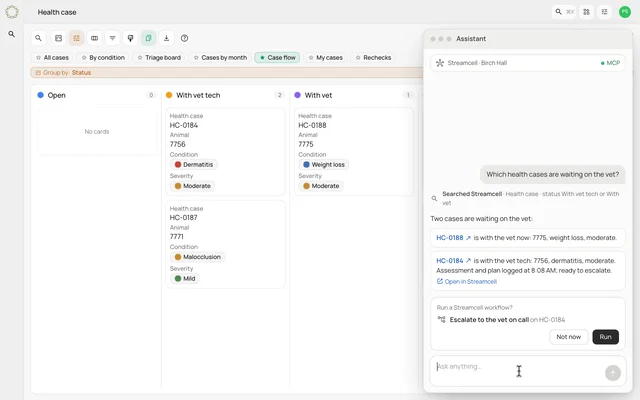
Task: Click the arrow icon beside HC-0188 link
Action: [x=468, y=238]
